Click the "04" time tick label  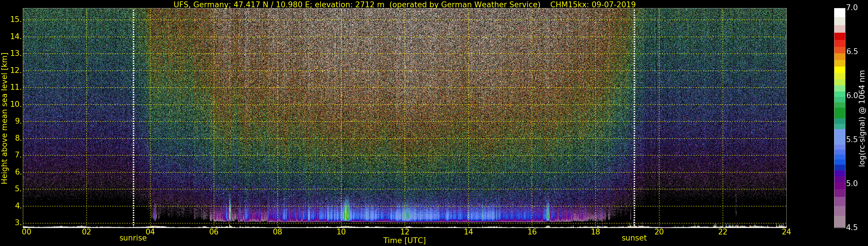(x=150, y=232)
